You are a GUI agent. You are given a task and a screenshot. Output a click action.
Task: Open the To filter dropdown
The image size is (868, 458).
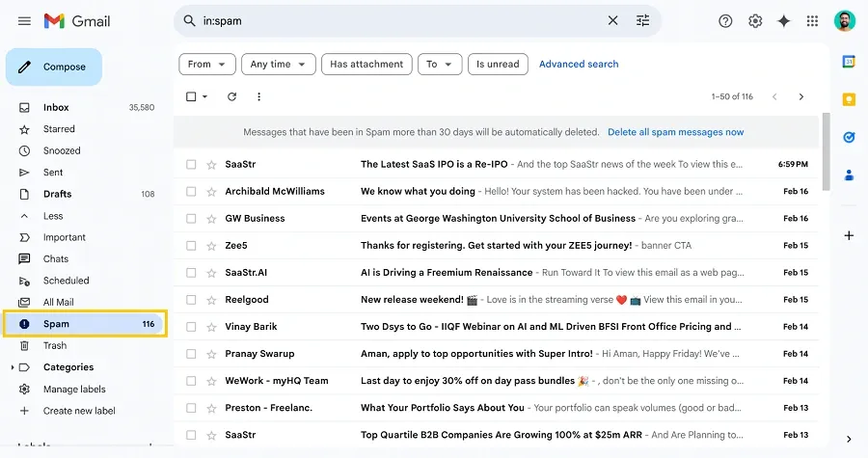440,65
